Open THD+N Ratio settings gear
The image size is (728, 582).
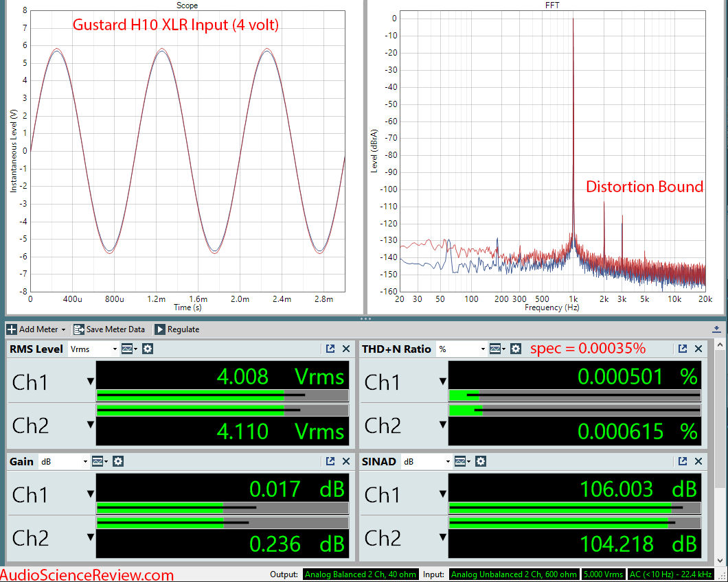pos(516,349)
